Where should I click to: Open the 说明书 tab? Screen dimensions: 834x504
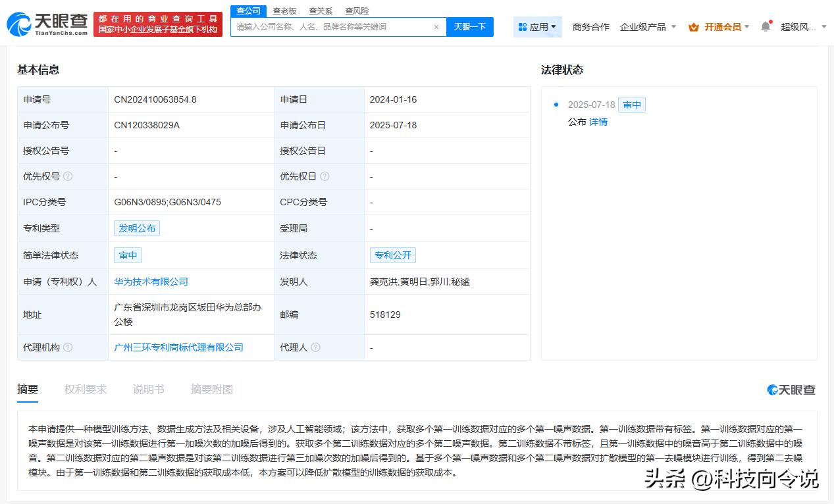[x=149, y=390]
